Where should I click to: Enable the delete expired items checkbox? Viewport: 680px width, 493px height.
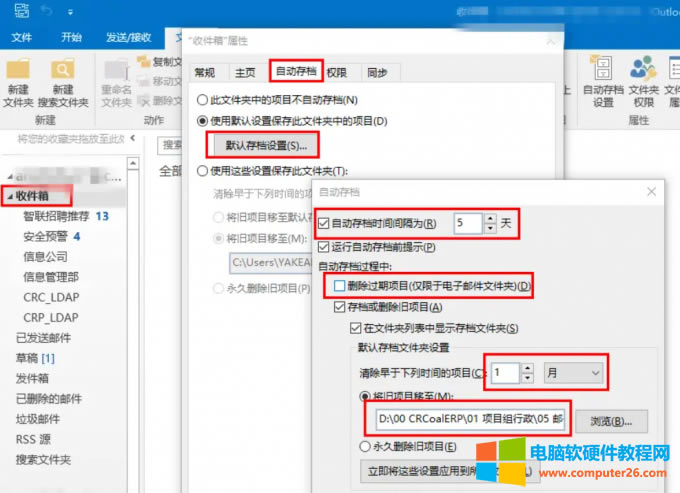[340, 287]
